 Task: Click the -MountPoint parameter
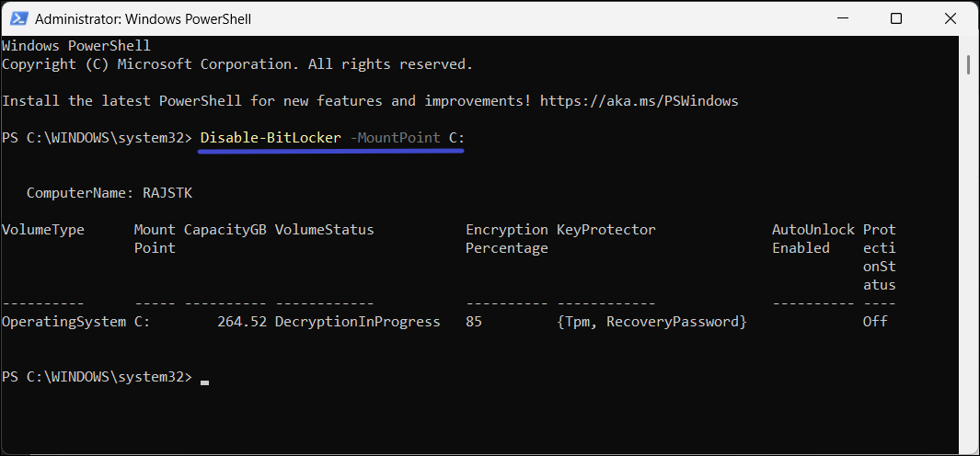click(395, 137)
